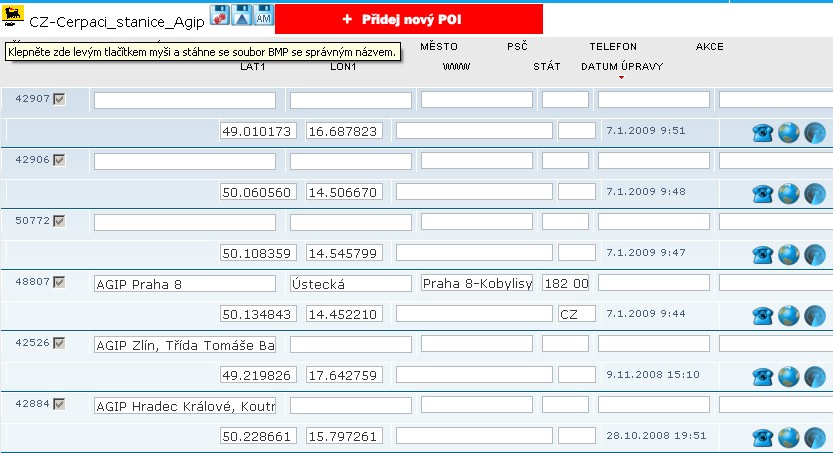Sort by the DATUM ÚPRAVY column header

[x=621, y=66]
